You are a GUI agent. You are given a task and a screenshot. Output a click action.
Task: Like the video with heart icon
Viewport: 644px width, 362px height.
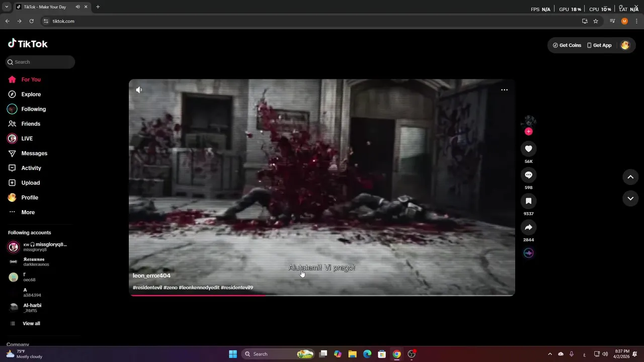tap(528, 149)
